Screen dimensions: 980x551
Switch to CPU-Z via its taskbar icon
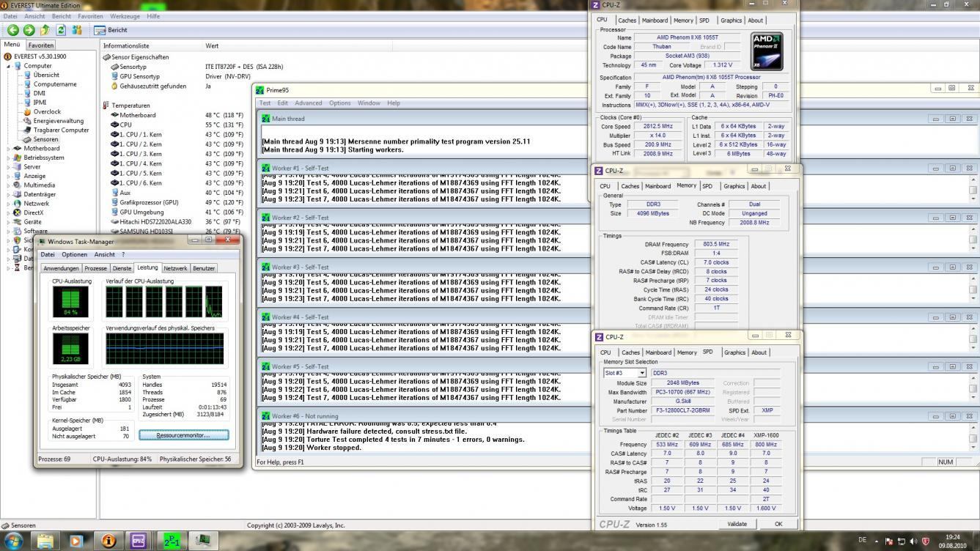coord(139,541)
